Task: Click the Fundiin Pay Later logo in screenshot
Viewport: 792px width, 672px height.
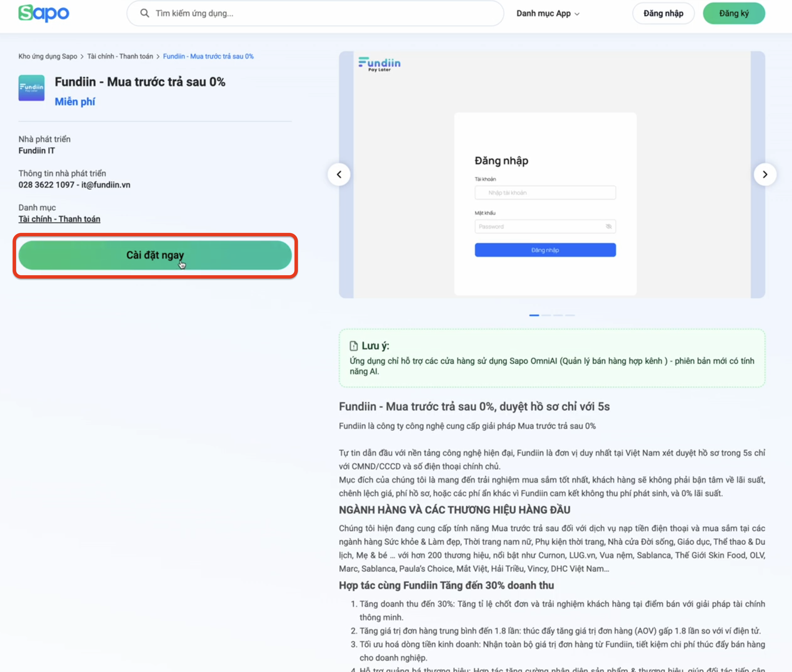Action: click(x=379, y=64)
